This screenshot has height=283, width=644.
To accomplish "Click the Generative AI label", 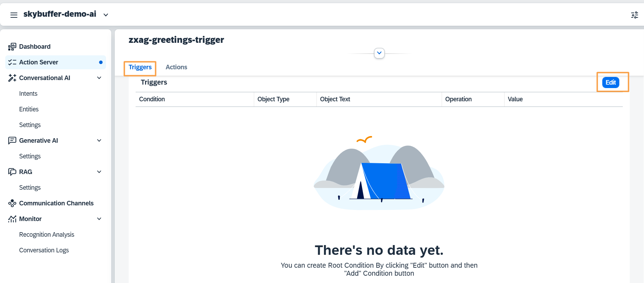I will (x=39, y=141).
